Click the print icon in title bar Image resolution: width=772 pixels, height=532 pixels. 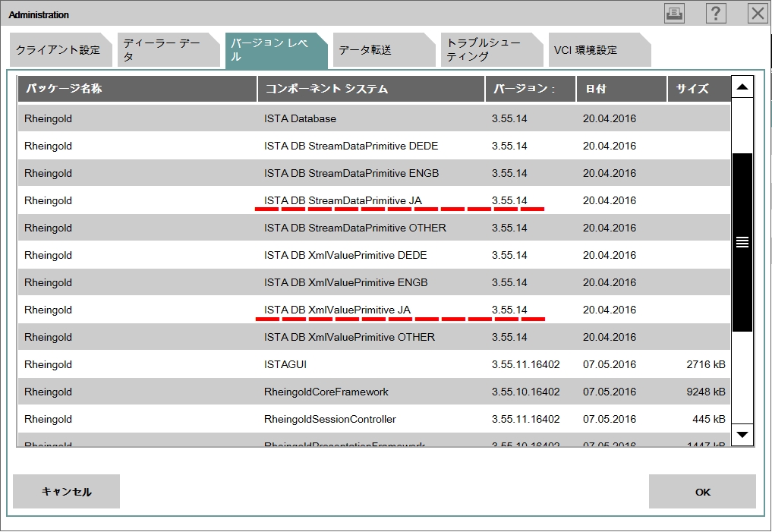[674, 14]
